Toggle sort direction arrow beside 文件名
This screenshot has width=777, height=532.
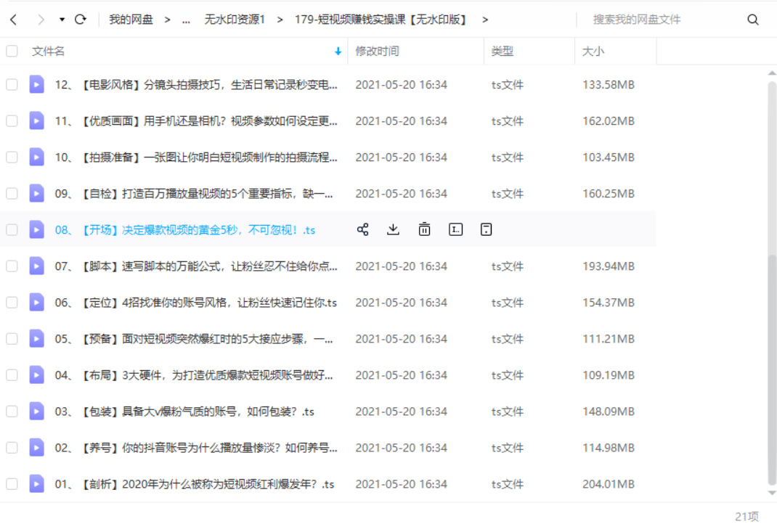(338, 51)
